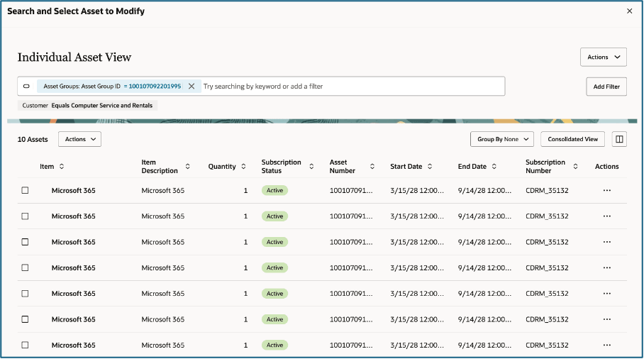The height and width of the screenshot is (359, 644).
Task: Click CDRM_35132 in the first row
Action: [x=547, y=191]
